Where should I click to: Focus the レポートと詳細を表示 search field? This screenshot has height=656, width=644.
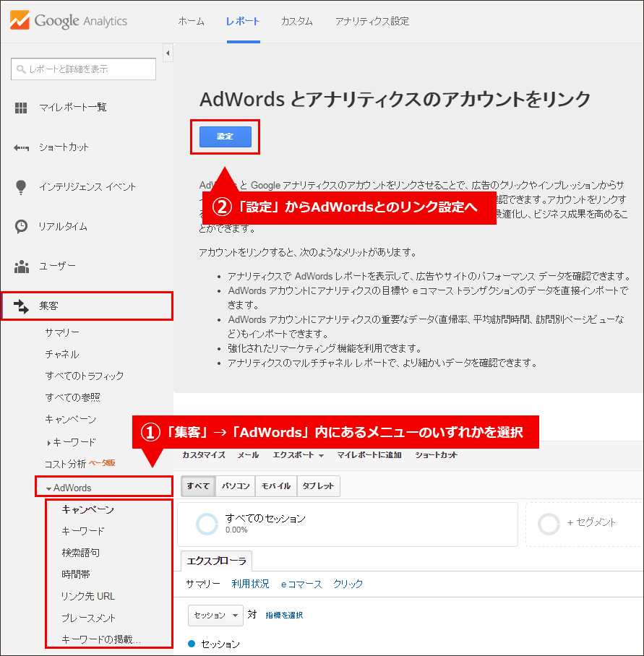coord(83,69)
